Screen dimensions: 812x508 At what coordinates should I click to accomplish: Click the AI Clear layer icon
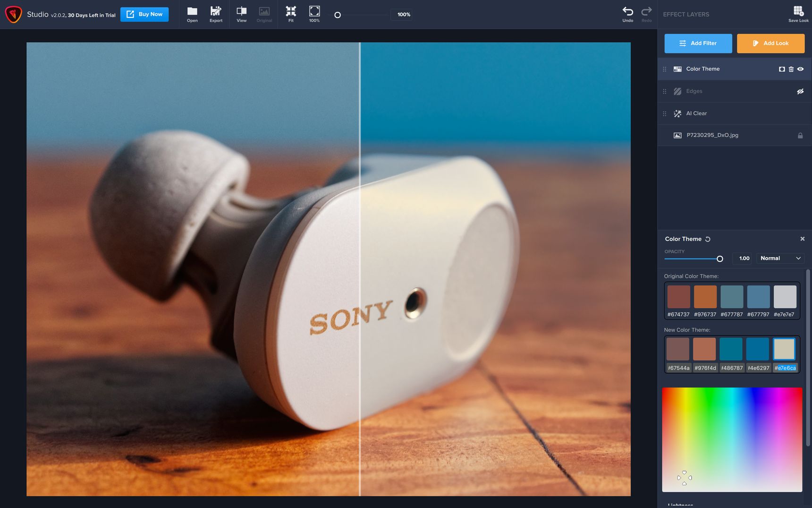(x=677, y=113)
